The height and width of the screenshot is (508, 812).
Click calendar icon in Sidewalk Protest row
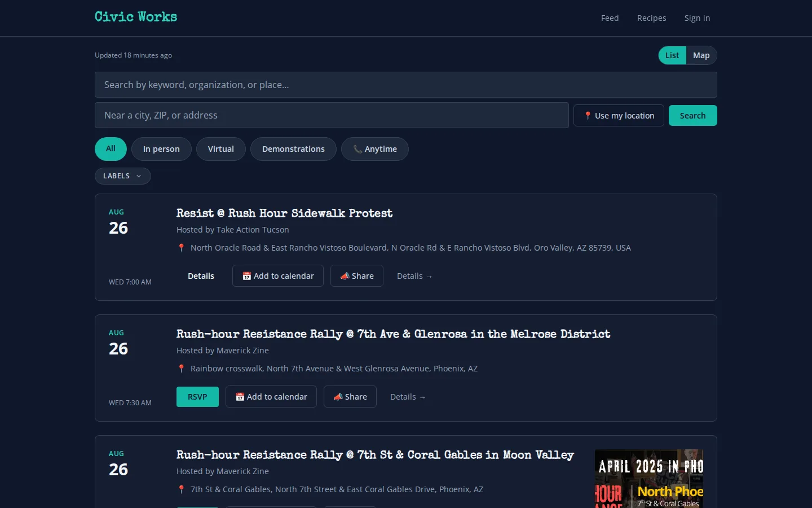[246, 276]
